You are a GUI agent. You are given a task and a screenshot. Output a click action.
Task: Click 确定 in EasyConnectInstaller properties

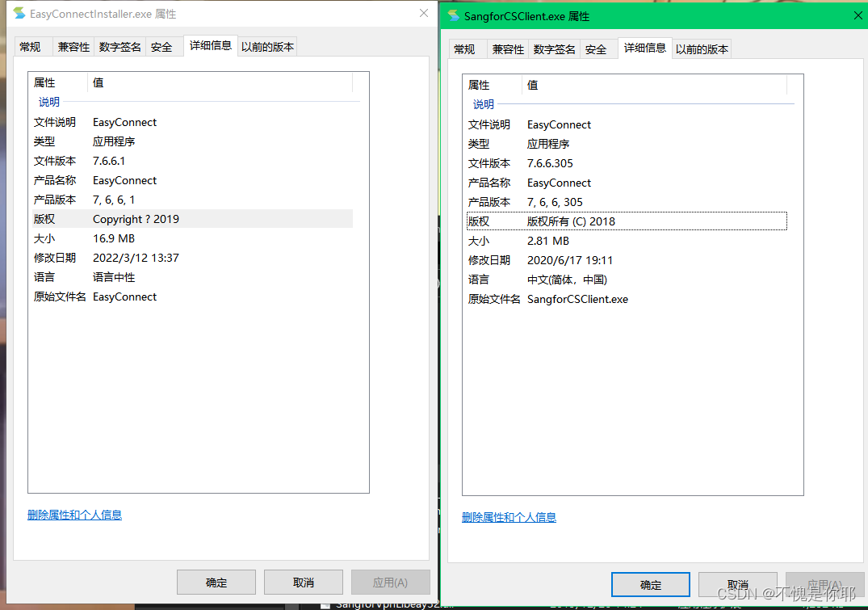click(216, 583)
